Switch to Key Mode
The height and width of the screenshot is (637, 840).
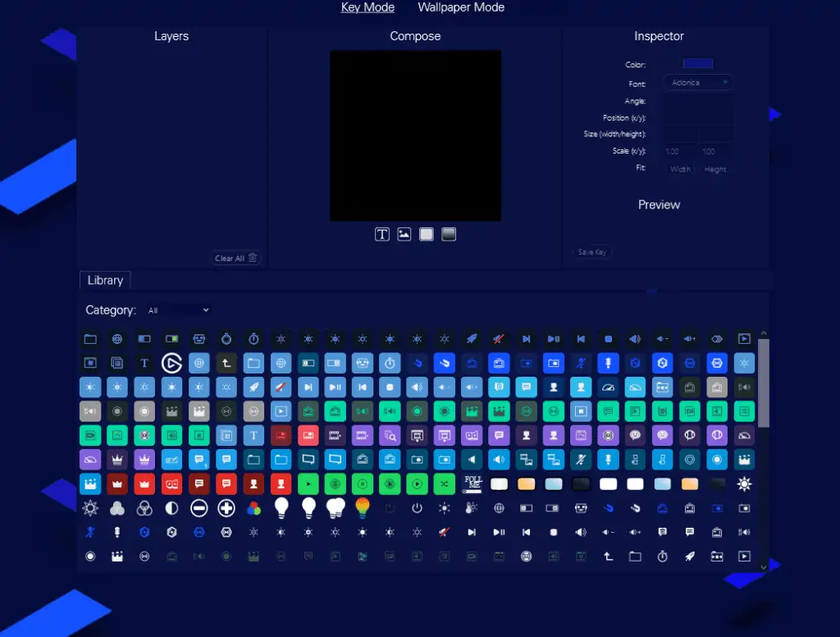[x=367, y=7]
